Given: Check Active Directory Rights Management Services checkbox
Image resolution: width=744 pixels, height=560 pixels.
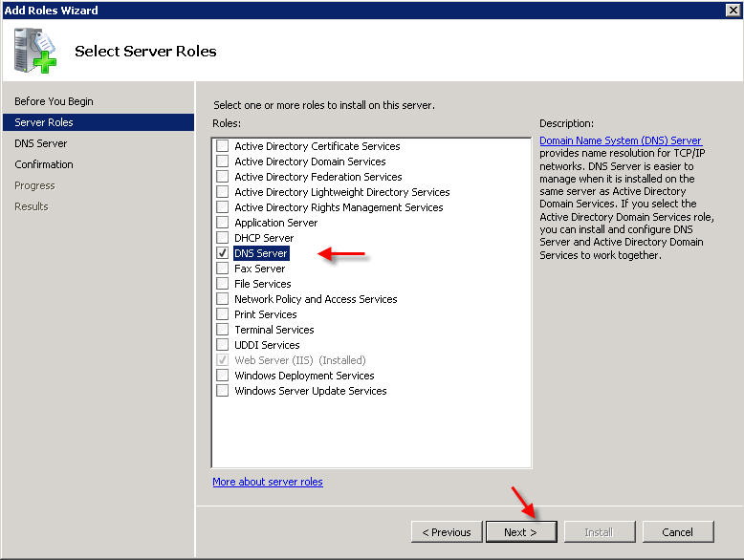Looking at the screenshot, I should click(222, 206).
